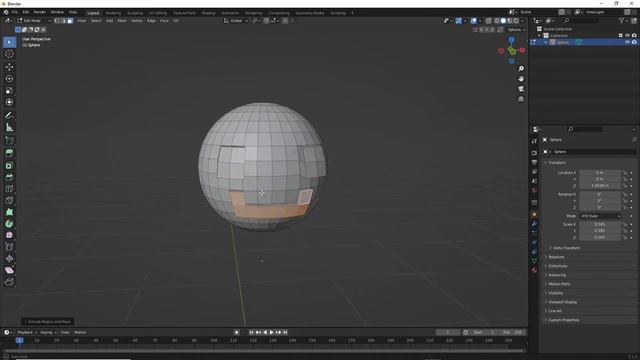
Task: Select the Poly Build tool
Action: (9, 212)
